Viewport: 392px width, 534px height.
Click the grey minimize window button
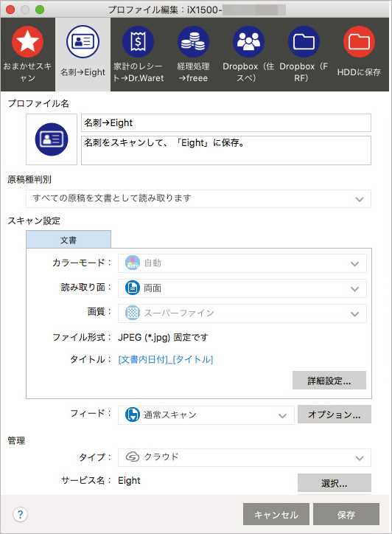pyautogui.click(x=25, y=10)
